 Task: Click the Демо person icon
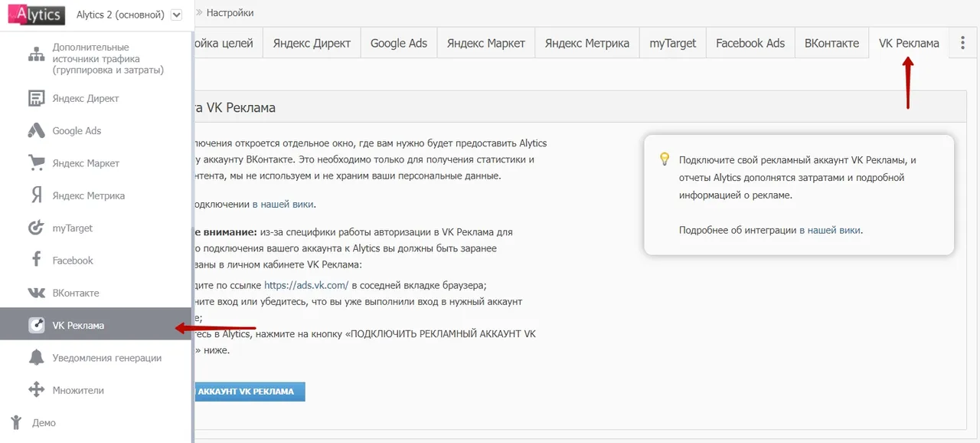(16, 422)
